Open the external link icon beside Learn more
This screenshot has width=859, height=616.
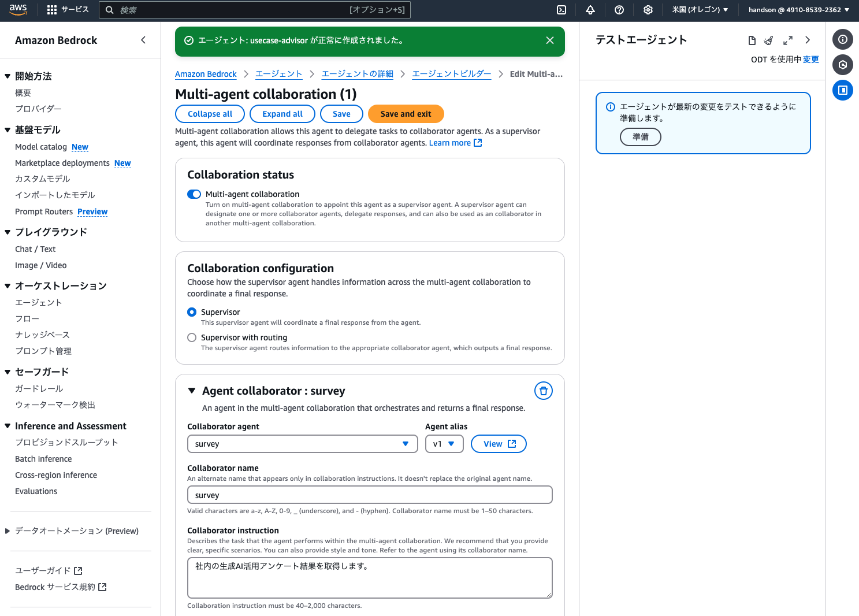[x=478, y=143]
